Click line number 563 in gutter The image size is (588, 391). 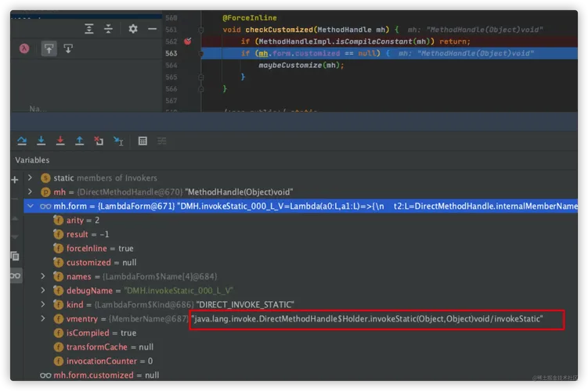[x=171, y=53]
